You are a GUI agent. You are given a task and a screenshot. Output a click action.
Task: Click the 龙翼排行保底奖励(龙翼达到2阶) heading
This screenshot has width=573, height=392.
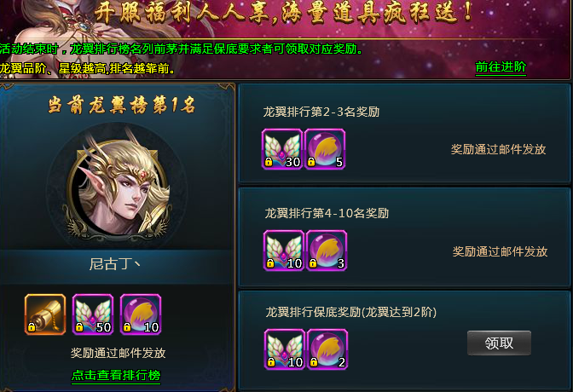click(350, 312)
